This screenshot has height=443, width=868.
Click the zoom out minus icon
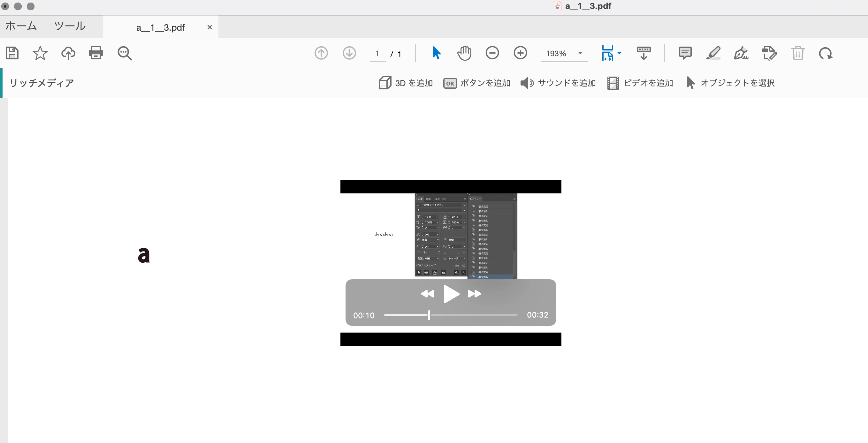pos(492,53)
